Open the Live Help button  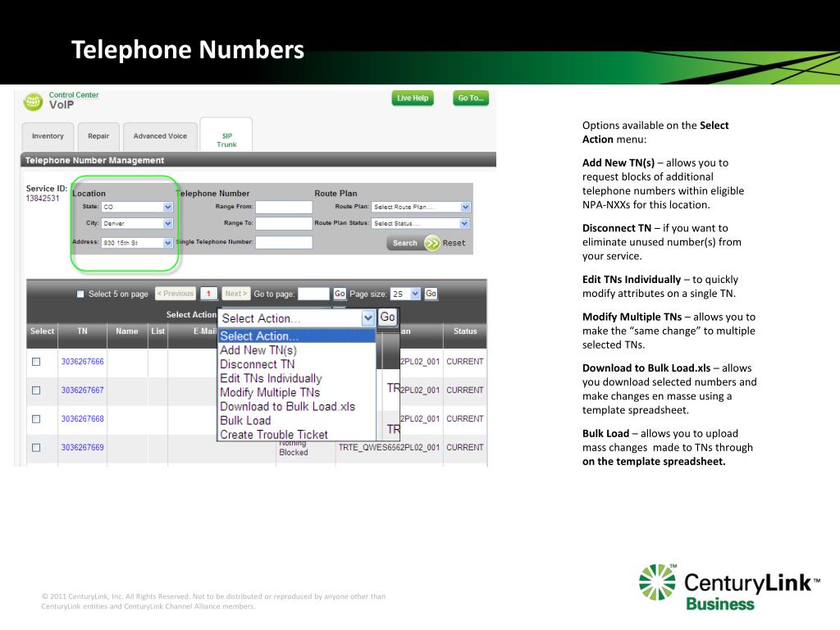coord(413,98)
